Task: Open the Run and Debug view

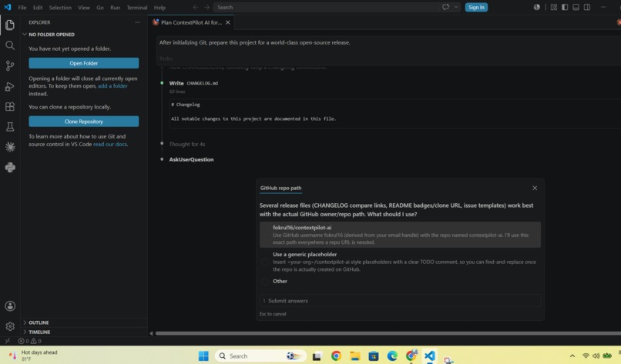Action: click(x=10, y=86)
